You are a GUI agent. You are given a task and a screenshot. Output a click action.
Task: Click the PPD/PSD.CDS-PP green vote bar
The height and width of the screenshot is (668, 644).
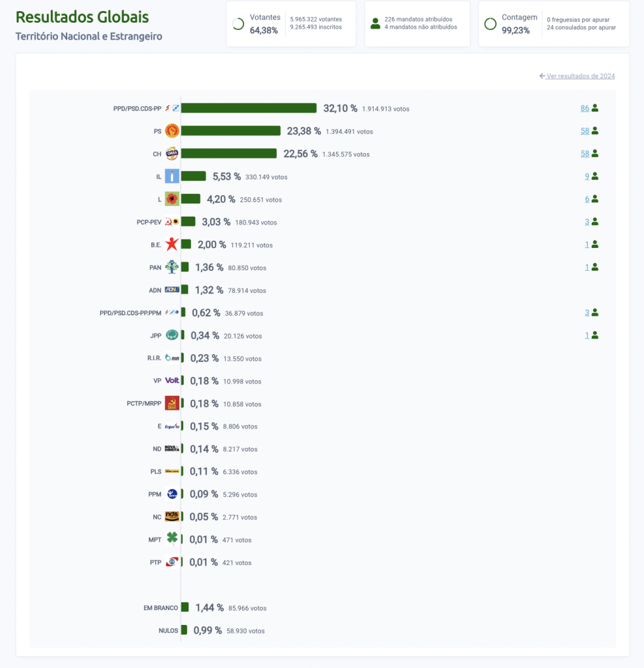249,108
